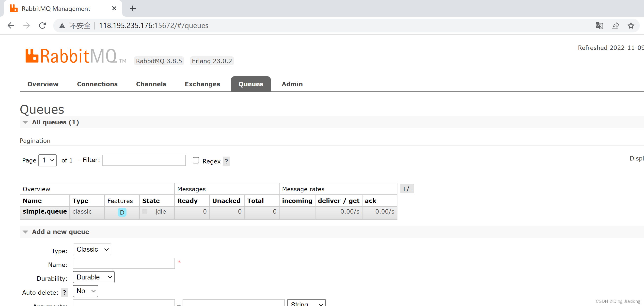
Task: Open the queue Type dropdown
Action: coord(92,249)
